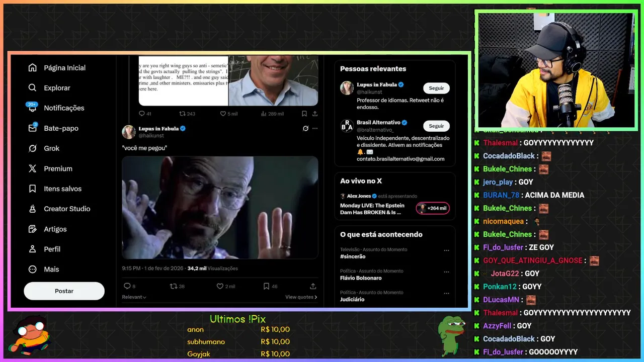The width and height of the screenshot is (644, 362).
Task: Open more options on haikunst post
Action: coord(315,128)
